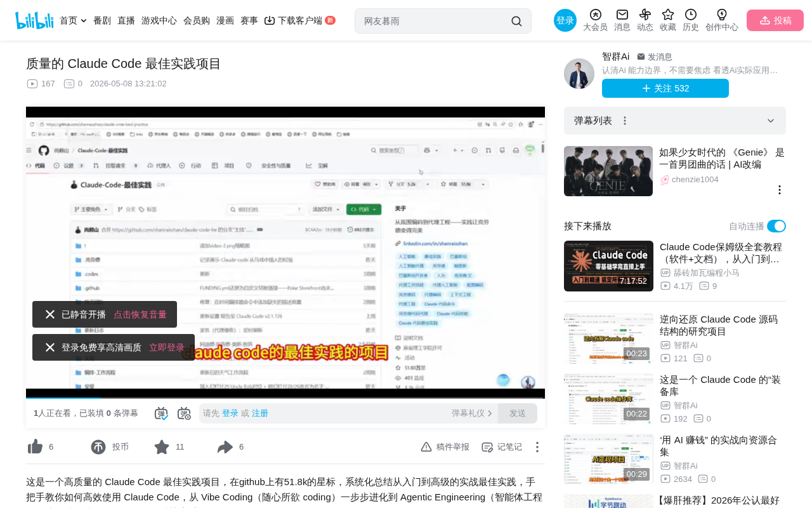The height and width of the screenshot is (508, 812).
Task: Open the 用 AI 赚钱 video thumbnail
Action: [x=608, y=459]
